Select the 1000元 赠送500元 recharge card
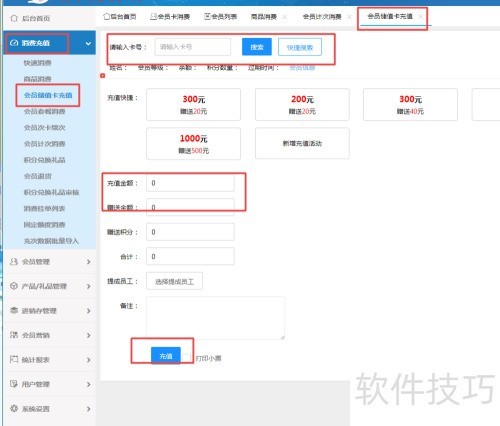The height and width of the screenshot is (426, 500). click(193, 144)
